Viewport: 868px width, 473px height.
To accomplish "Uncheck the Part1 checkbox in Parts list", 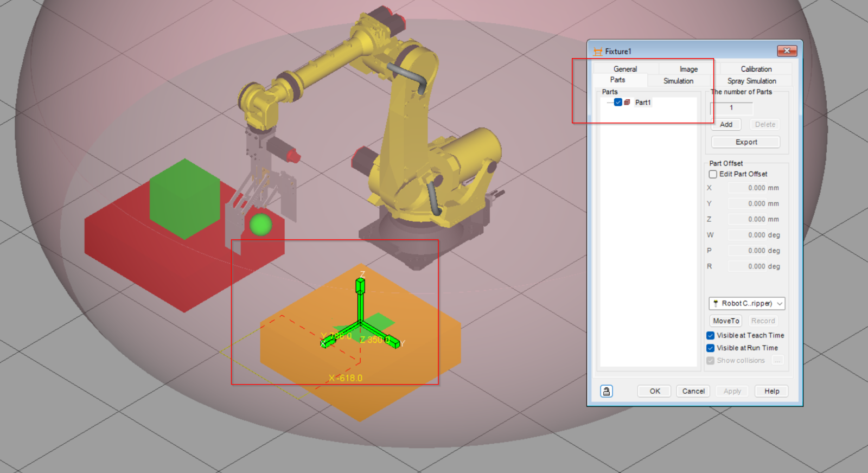I will pos(618,102).
